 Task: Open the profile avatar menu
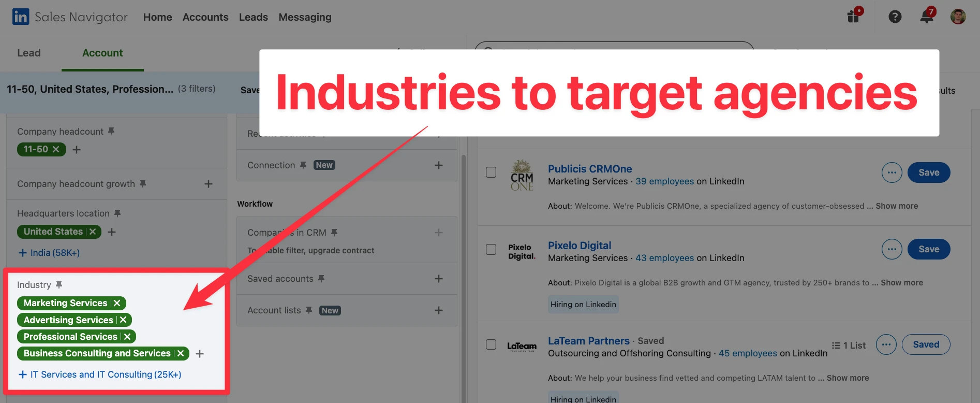pyautogui.click(x=958, y=17)
